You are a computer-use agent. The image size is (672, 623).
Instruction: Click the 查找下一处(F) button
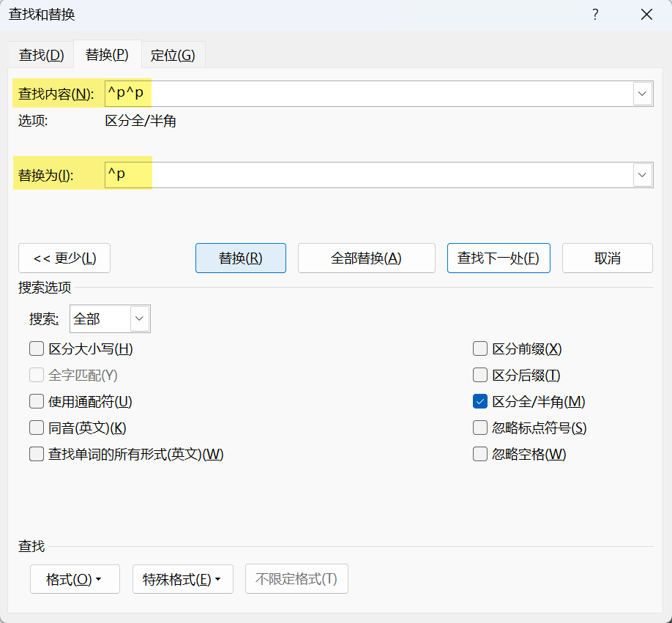pyautogui.click(x=499, y=258)
